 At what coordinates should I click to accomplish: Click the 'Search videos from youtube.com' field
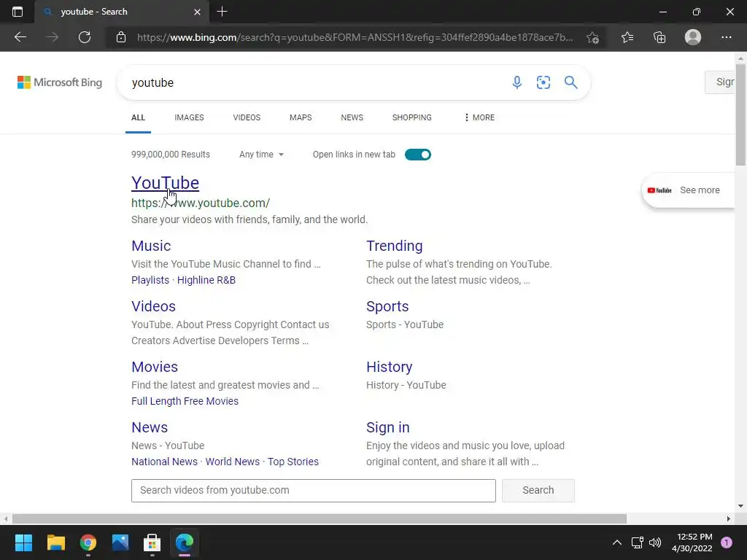314,491
